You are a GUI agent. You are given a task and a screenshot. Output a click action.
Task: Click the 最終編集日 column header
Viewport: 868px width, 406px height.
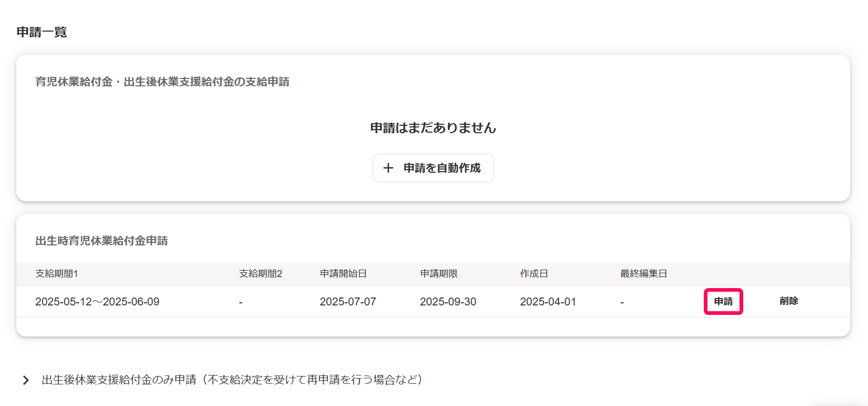(x=643, y=274)
